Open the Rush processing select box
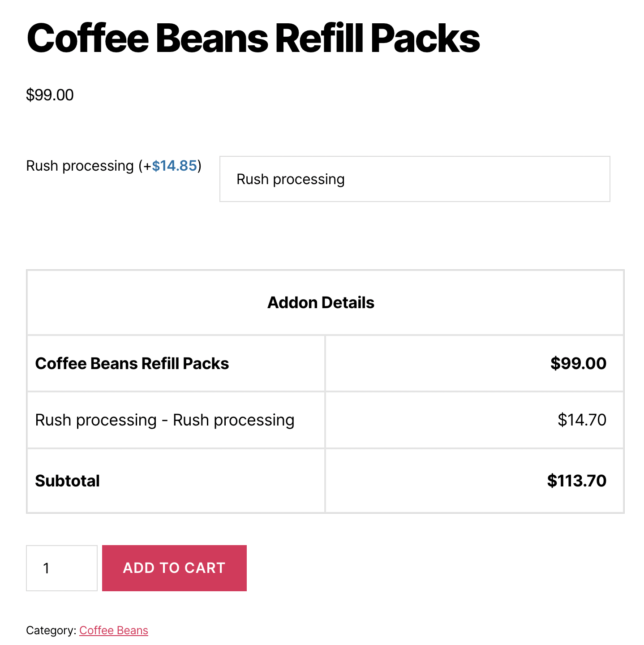This screenshot has width=644, height=645. 415,179
